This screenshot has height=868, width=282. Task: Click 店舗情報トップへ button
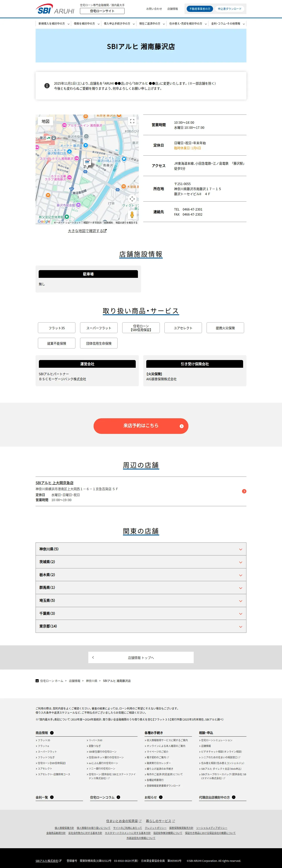pyautogui.click(x=141, y=657)
